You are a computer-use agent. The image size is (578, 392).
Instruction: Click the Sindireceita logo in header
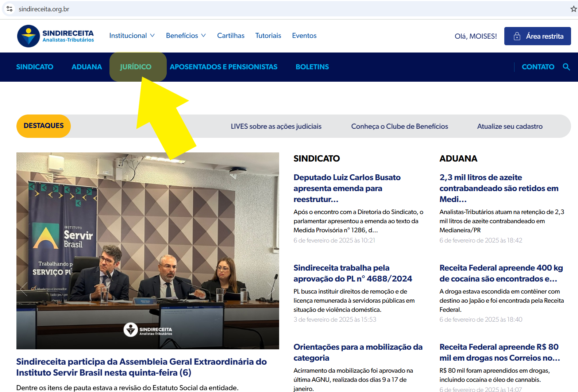55,36
